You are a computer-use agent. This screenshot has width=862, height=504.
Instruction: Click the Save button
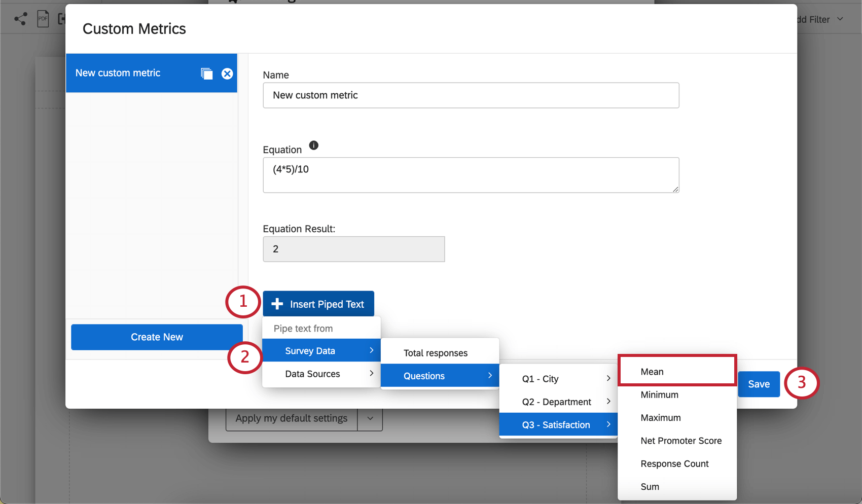click(x=759, y=384)
